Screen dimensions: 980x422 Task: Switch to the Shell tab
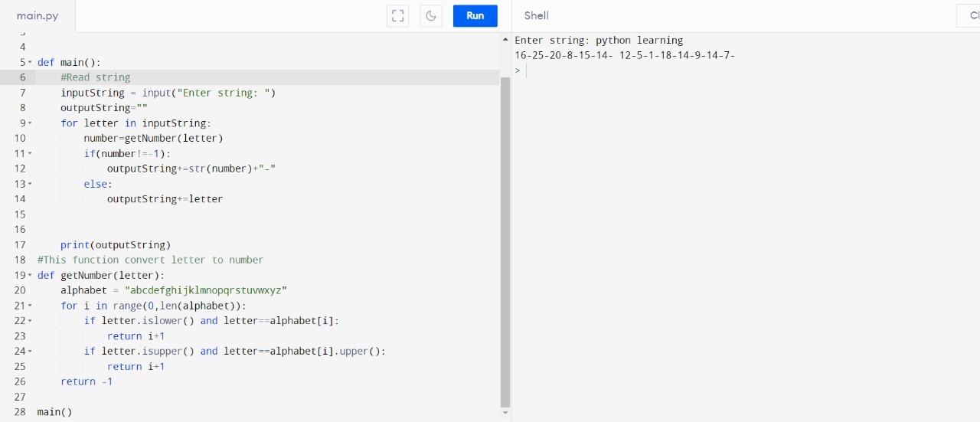coord(536,16)
